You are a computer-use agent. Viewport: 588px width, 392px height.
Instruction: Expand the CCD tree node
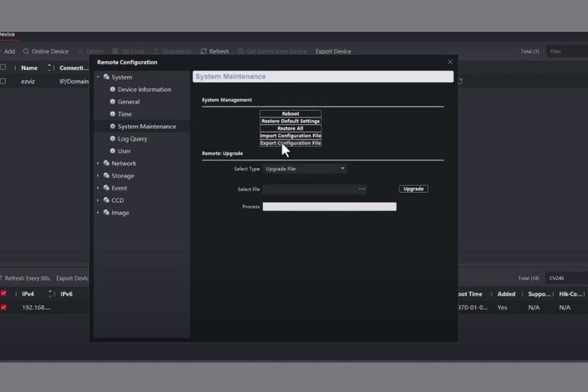98,200
